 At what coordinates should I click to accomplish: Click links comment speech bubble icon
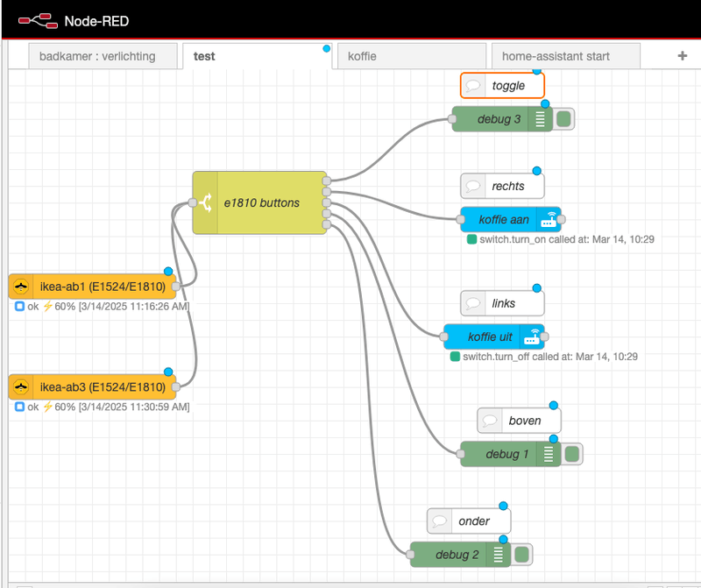pos(472,303)
